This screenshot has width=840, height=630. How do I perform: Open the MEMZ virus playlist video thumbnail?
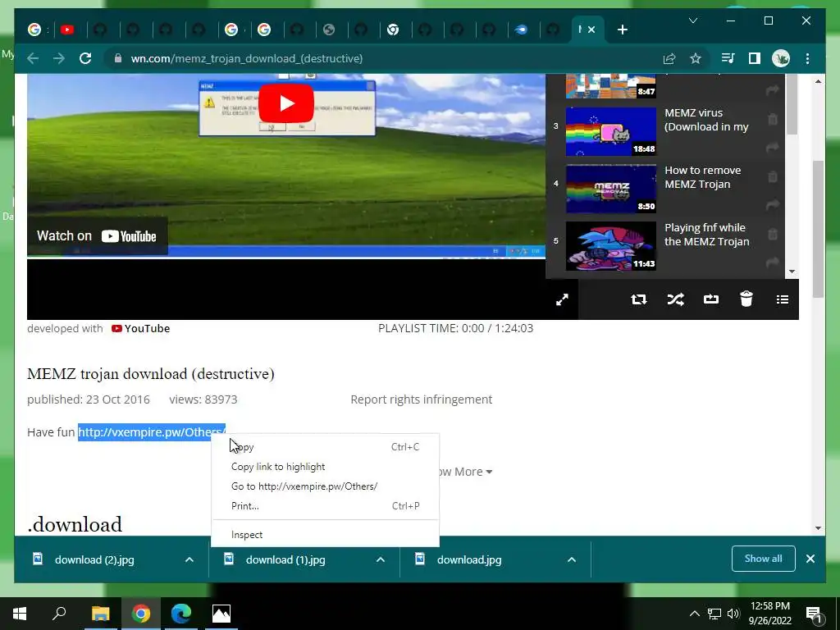click(610, 131)
